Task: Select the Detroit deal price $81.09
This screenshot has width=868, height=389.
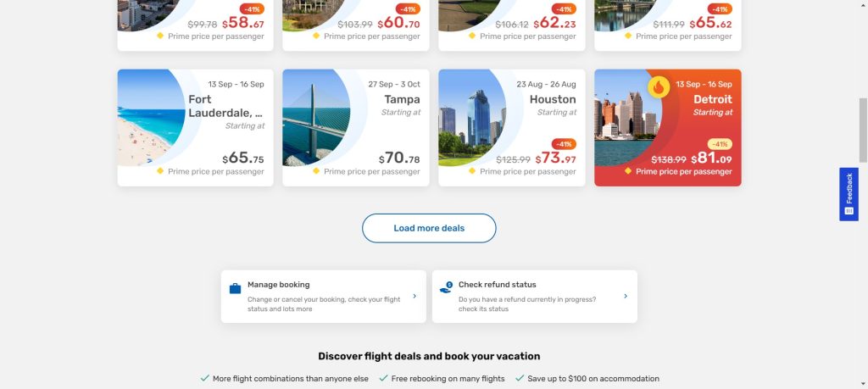Action: pyautogui.click(x=712, y=158)
